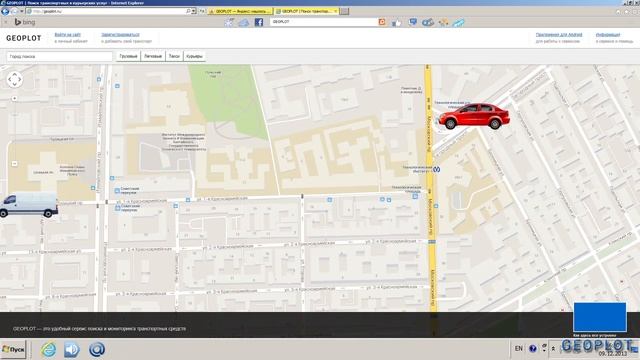The width and height of the screenshot is (640, 360).
Task: Select the Грузовые vehicle filter
Action: [129, 56]
